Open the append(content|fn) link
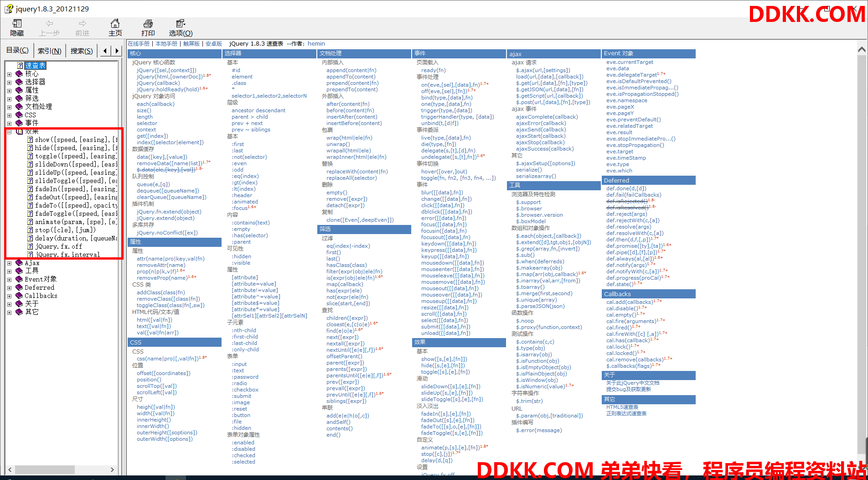This screenshot has width=868, height=480. pos(351,70)
